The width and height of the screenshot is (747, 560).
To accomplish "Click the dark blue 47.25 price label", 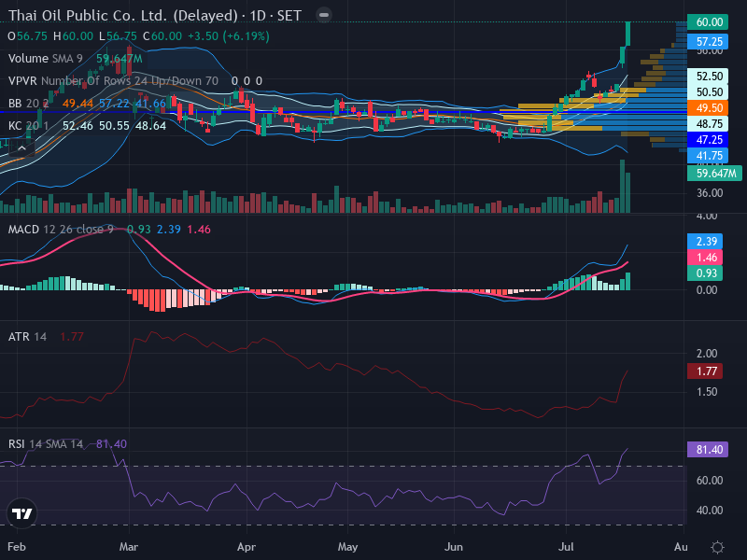I will tap(708, 140).
